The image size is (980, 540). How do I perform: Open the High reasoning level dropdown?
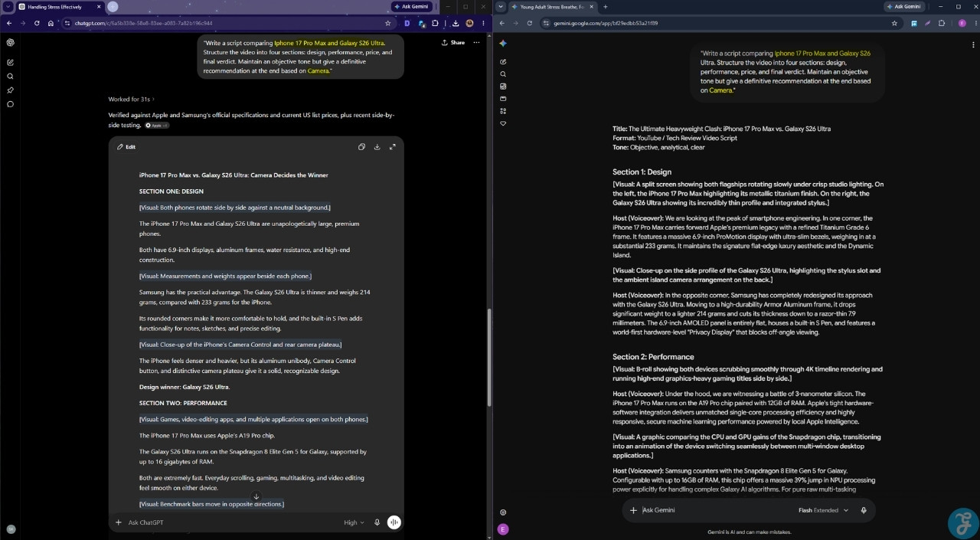point(354,522)
